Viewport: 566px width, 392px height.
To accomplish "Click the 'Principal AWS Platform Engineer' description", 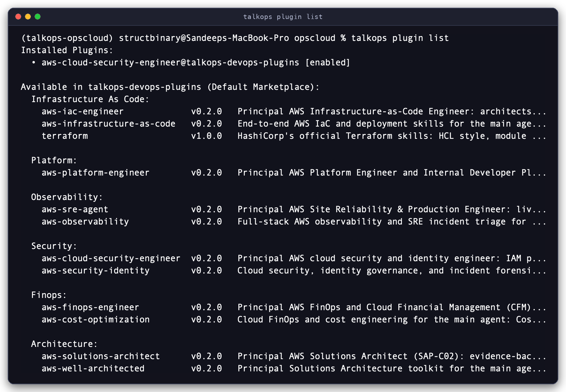I will point(392,173).
